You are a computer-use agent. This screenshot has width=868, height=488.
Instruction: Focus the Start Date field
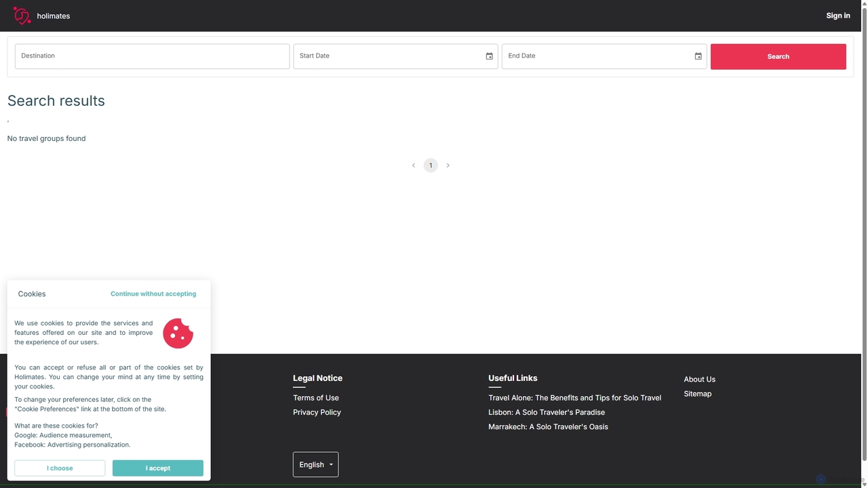[x=395, y=56]
